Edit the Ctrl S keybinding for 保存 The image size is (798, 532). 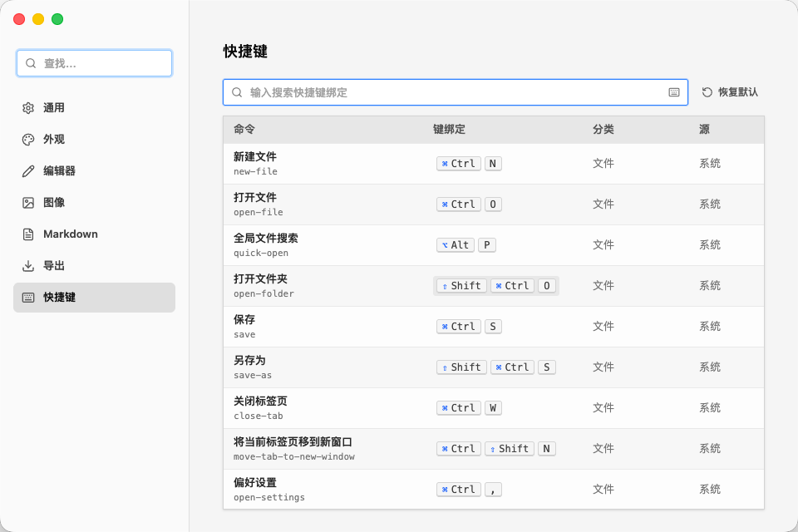469,327
